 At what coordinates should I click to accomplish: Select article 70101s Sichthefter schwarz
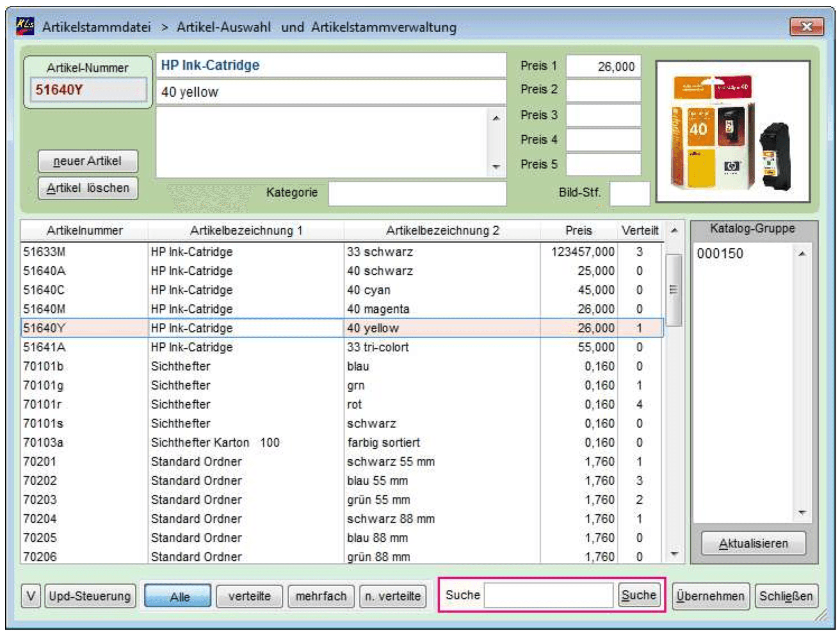(341, 423)
